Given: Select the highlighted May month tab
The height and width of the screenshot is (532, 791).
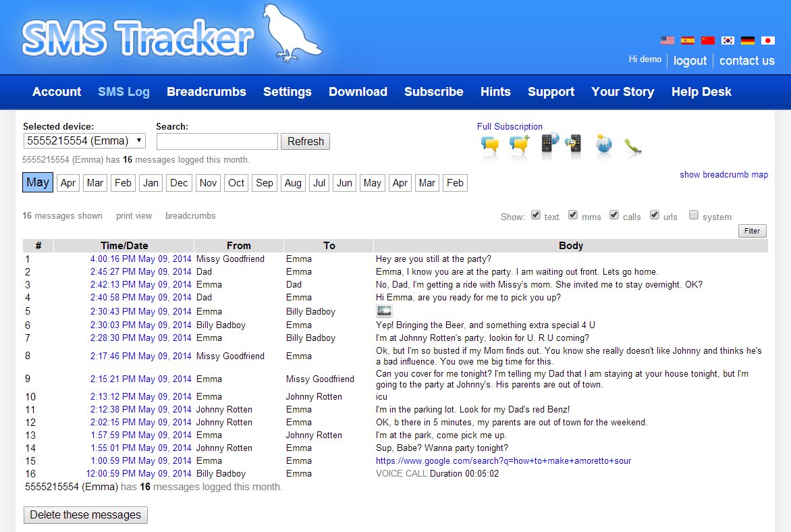Looking at the screenshot, I should coord(37,182).
